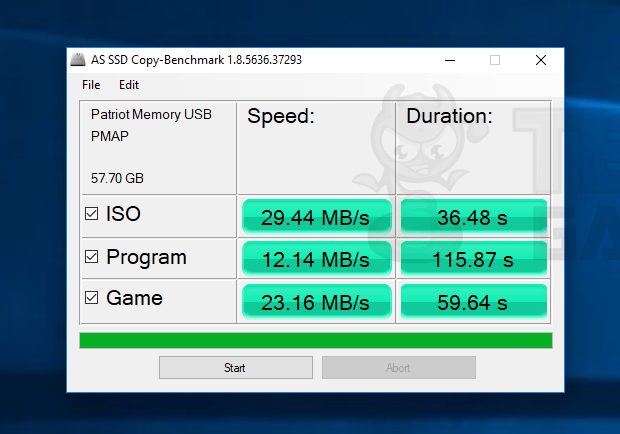Click the Game duration result 59.64 s

click(474, 301)
